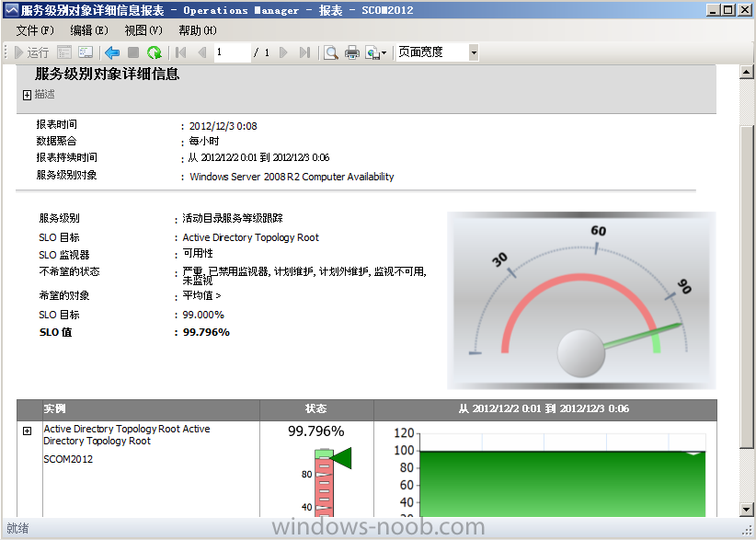Go to last page of report
Viewport: 756px width, 540px height.
304,52
